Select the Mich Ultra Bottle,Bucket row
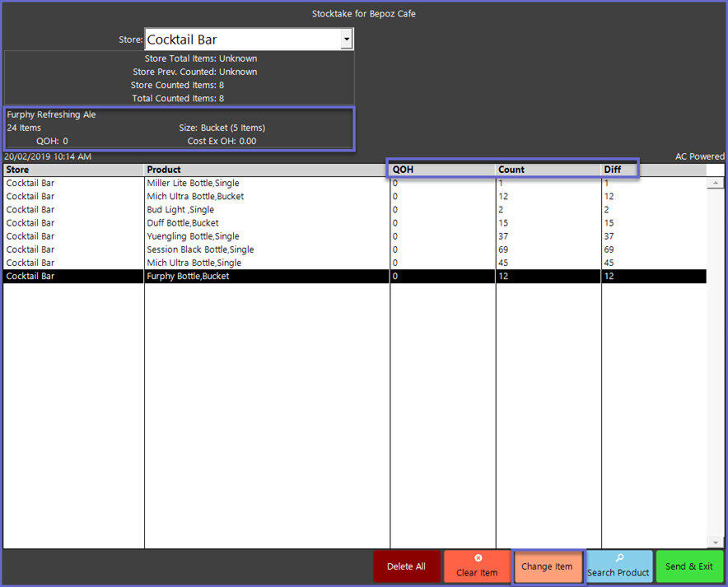This screenshot has width=728, height=587. point(355,196)
